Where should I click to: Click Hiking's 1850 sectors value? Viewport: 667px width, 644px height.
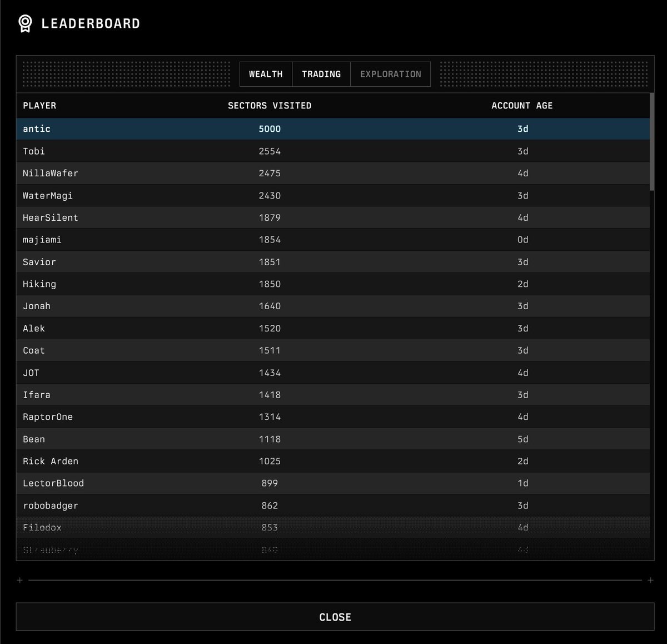(270, 284)
